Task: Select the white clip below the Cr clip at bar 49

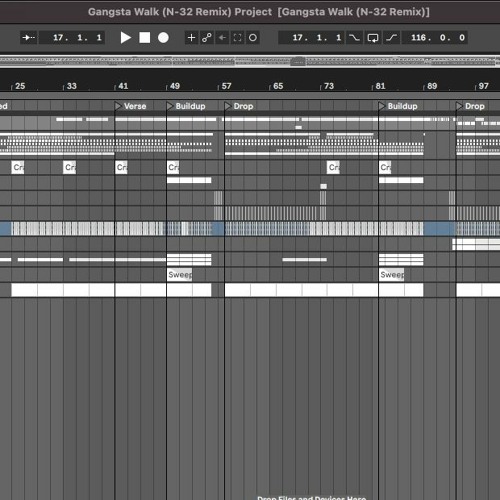Action: 189,180
